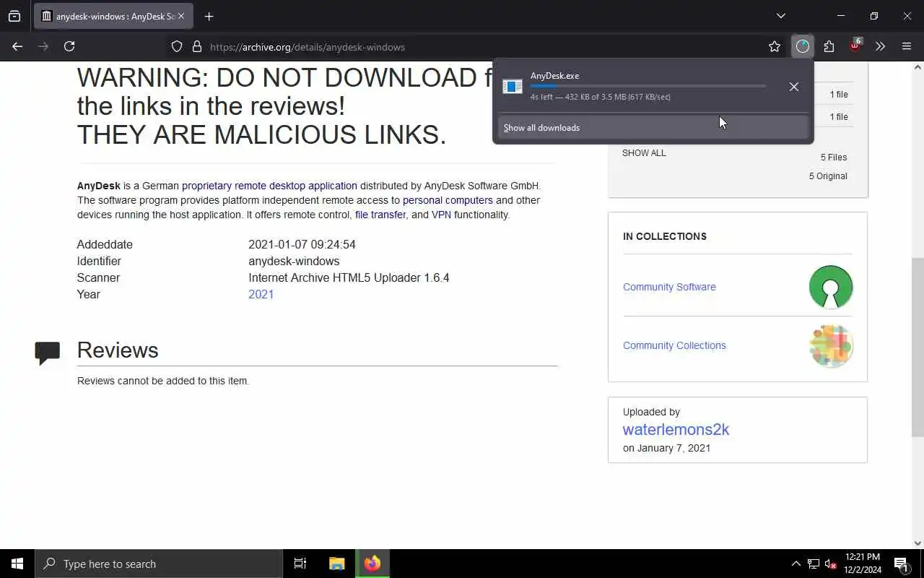The height and width of the screenshot is (578, 924).
Task: Click the tracking protection shield icon
Action: pyautogui.click(x=177, y=47)
